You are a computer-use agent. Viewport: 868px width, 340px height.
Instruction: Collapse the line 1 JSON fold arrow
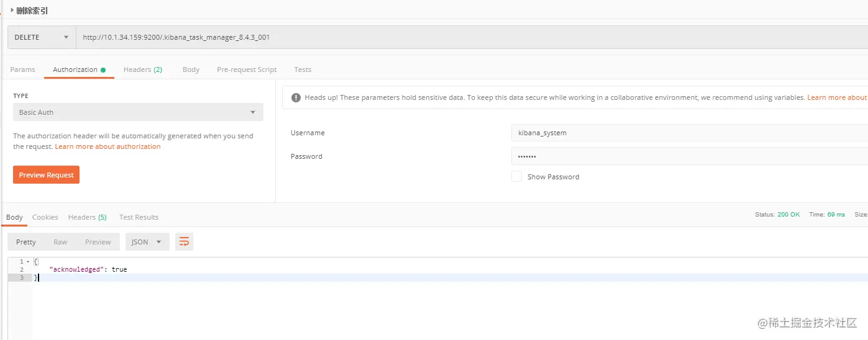coord(28,262)
